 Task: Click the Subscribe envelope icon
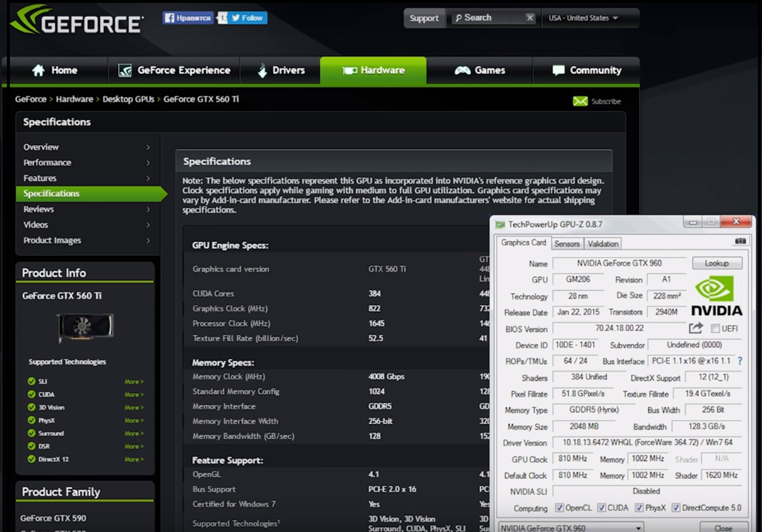click(580, 102)
